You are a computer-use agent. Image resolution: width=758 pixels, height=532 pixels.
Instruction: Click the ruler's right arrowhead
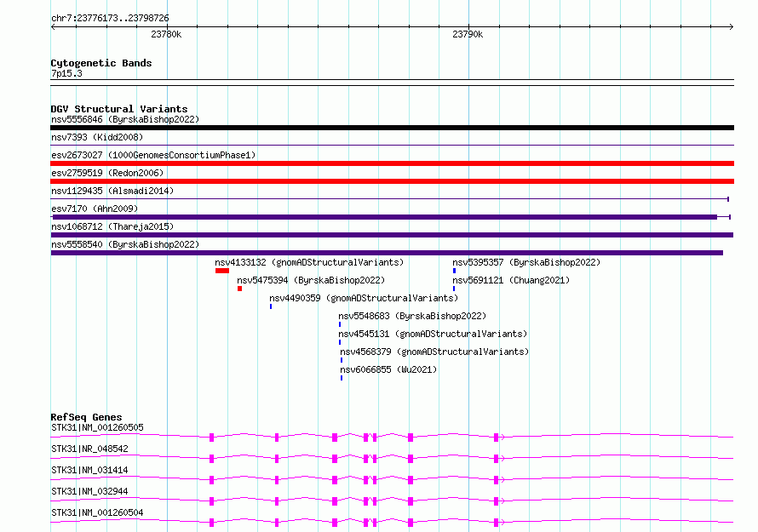(x=732, y=26)
